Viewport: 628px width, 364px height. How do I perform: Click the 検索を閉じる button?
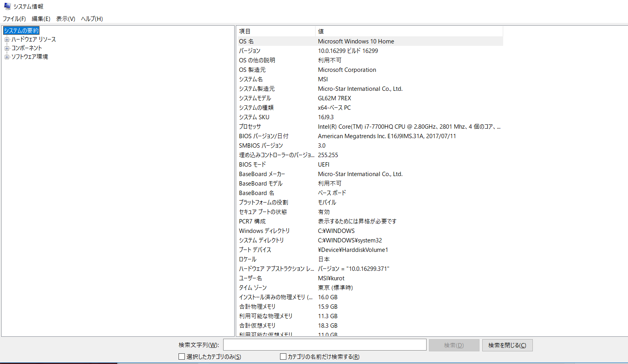(x=507, y=345)
